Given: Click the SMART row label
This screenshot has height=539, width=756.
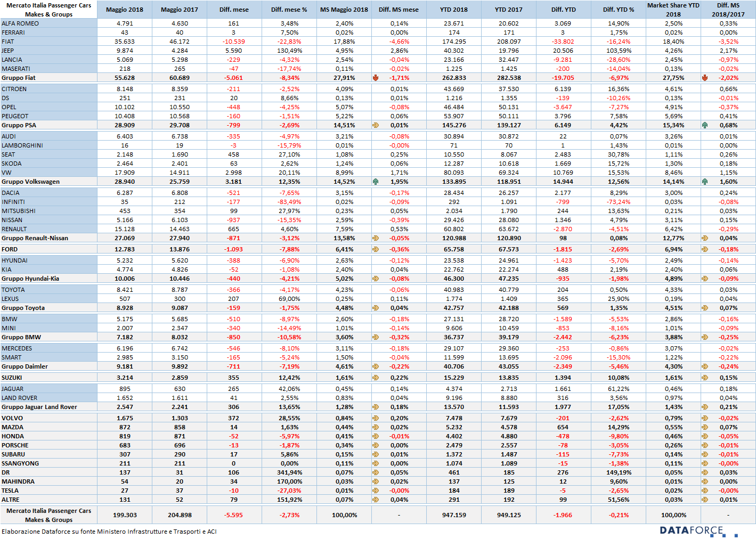Looking at the screenshot, I should (12, 357).
